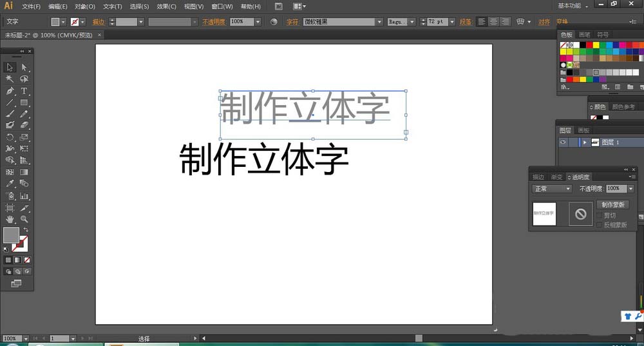Set Gradient mode button in toolbox
The width and height of the screenshot is (644, 346).
[x=17, y=260]
